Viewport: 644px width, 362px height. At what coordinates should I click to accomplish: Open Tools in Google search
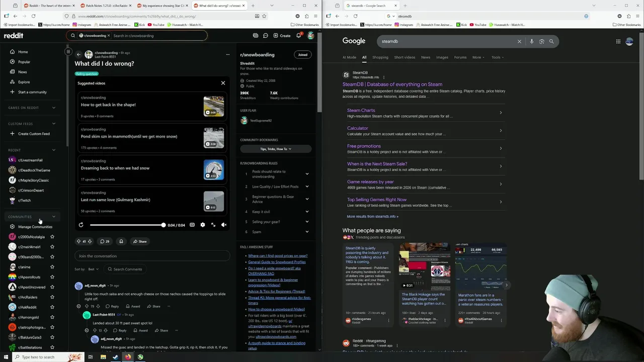click(x=497, y=57)
